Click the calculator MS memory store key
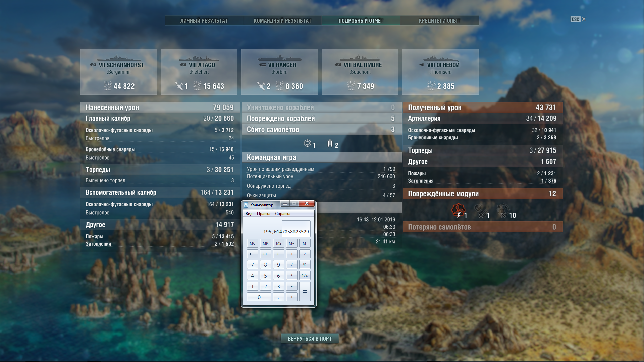 [x=278, y=243]
